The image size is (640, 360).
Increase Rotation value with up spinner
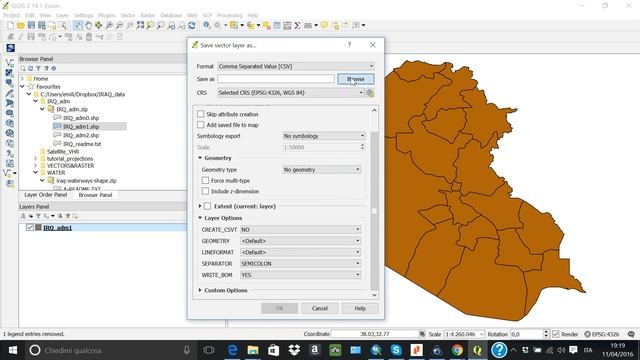pyautogui.click(x=546, y=332)
